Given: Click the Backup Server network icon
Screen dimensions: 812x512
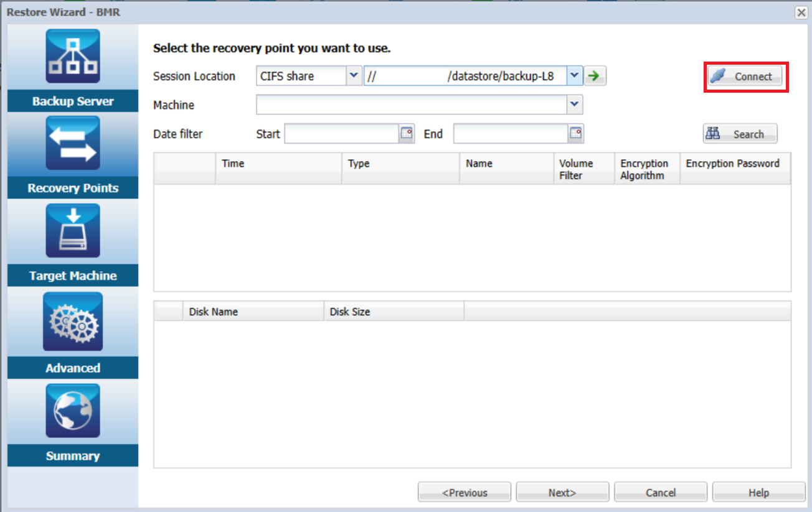Looking at the screenshot, I should point(73,57).
